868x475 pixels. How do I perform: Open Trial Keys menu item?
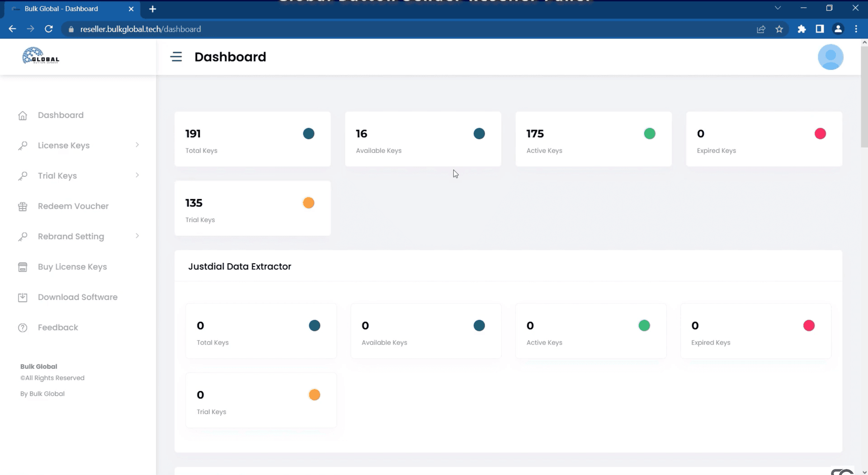point(57,176)
